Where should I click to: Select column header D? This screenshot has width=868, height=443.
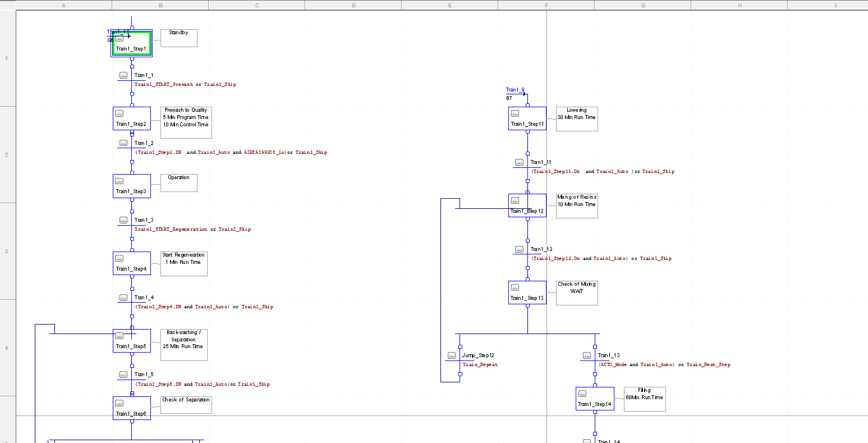(x=353, y=5)
